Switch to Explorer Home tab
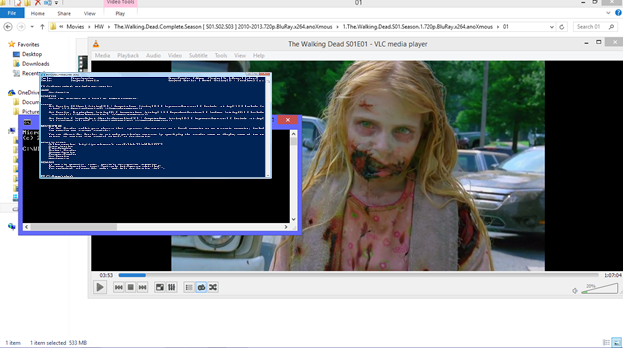 (x=38, y=13)
